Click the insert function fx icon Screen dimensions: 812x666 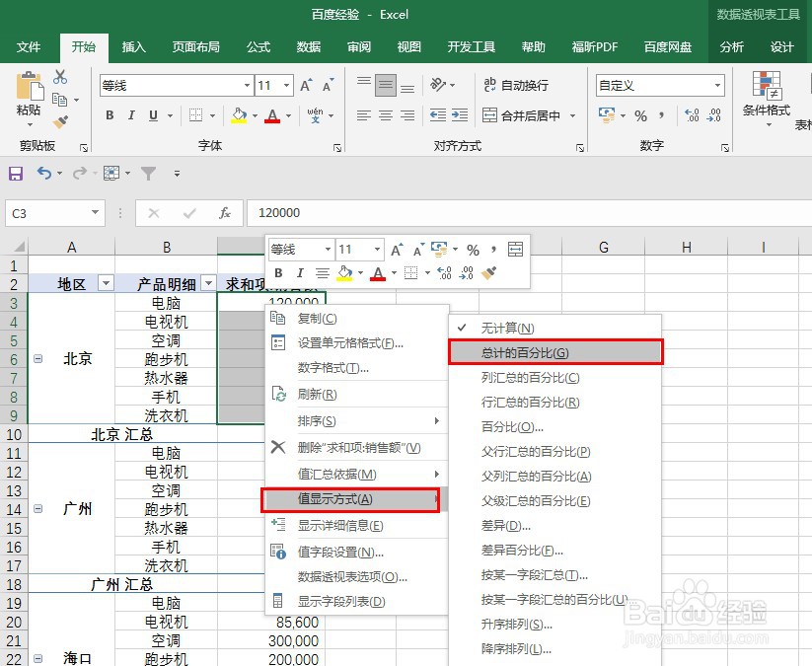224,213
